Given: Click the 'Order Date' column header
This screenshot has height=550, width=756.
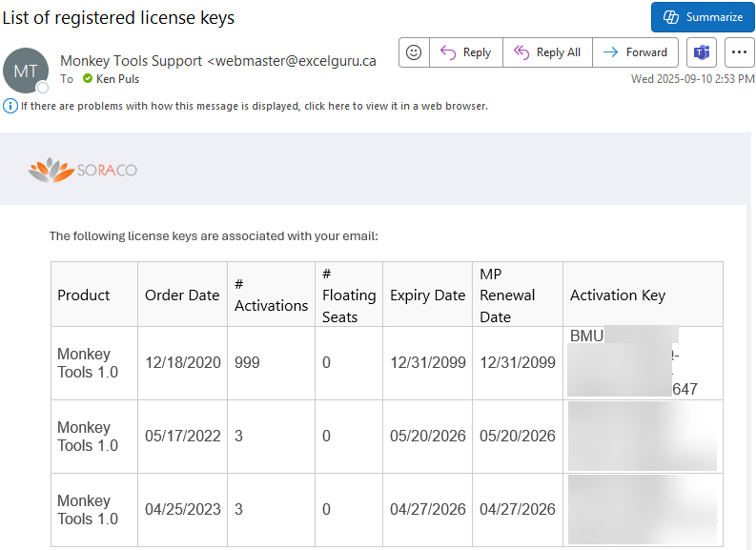Looking at the screenshot, I should (182, 295).
